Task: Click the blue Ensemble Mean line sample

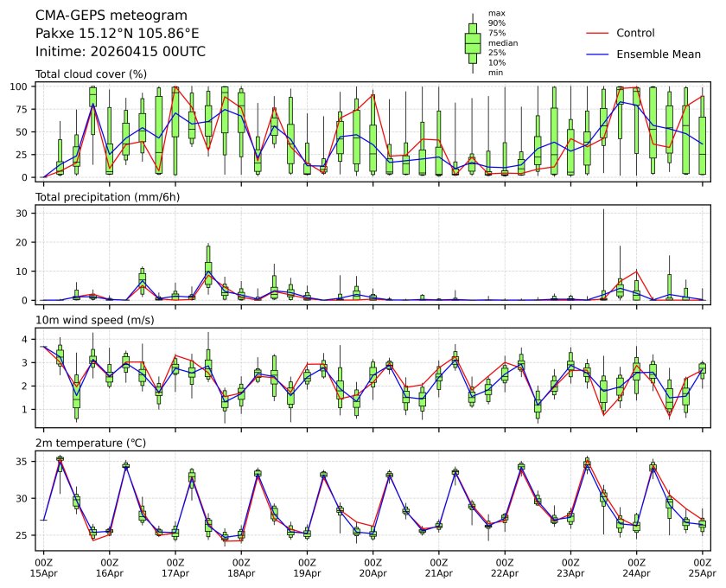Action: (599, 54)
